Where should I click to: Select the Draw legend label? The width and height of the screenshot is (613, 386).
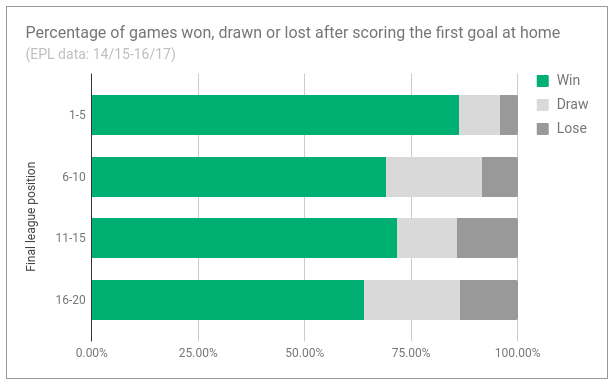572,104
